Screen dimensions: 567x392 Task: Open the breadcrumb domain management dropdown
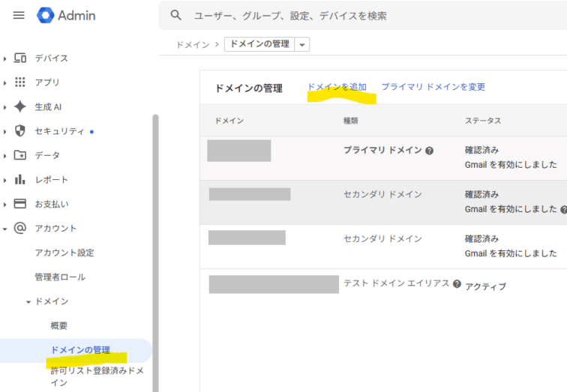[302, 45]
